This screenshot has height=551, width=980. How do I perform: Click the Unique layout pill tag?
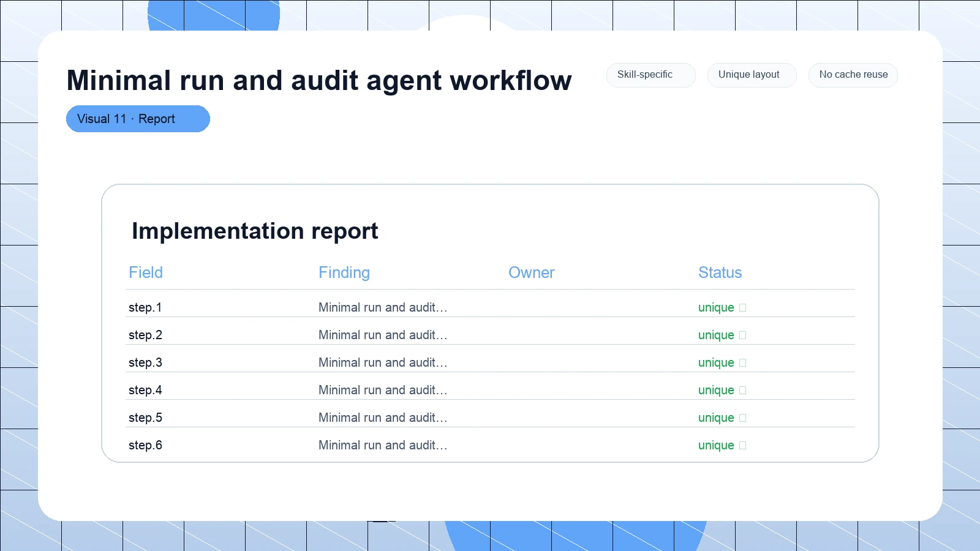tap(752, 75)
